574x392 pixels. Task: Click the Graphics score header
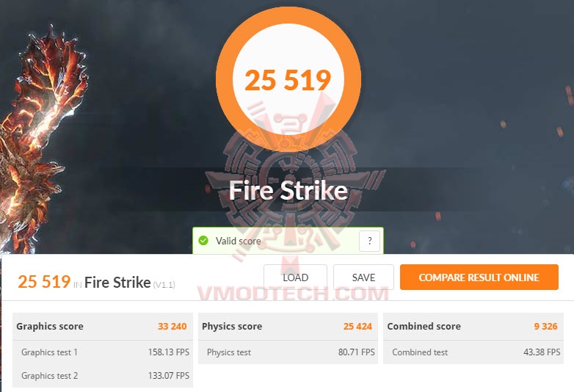click(50, 326)
